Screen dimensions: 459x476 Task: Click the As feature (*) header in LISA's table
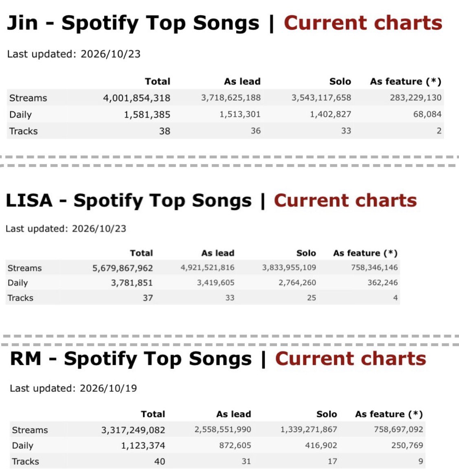[365, 253]
